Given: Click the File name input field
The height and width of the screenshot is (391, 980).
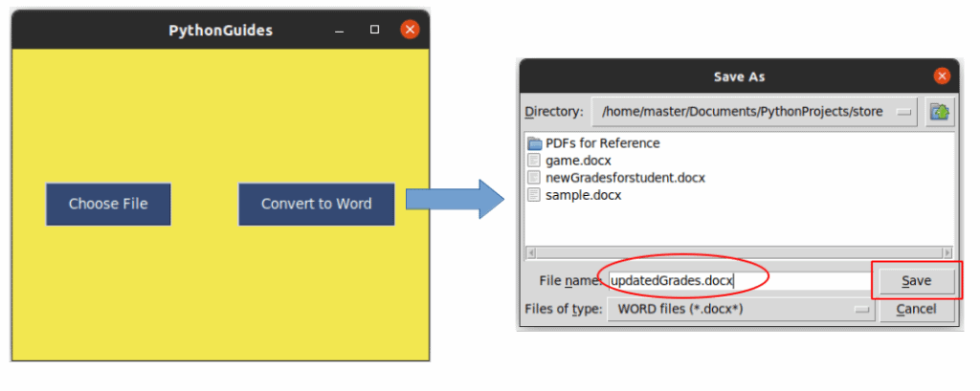Looking at the screenshot, I should click(740, 281).
